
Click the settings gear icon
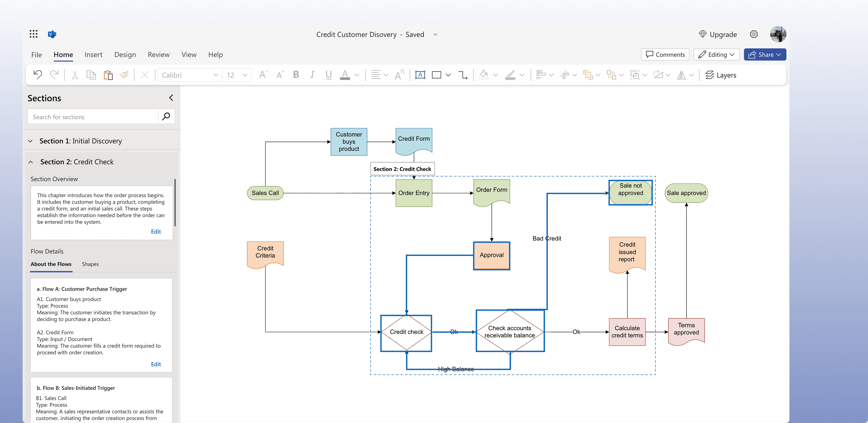754,34
